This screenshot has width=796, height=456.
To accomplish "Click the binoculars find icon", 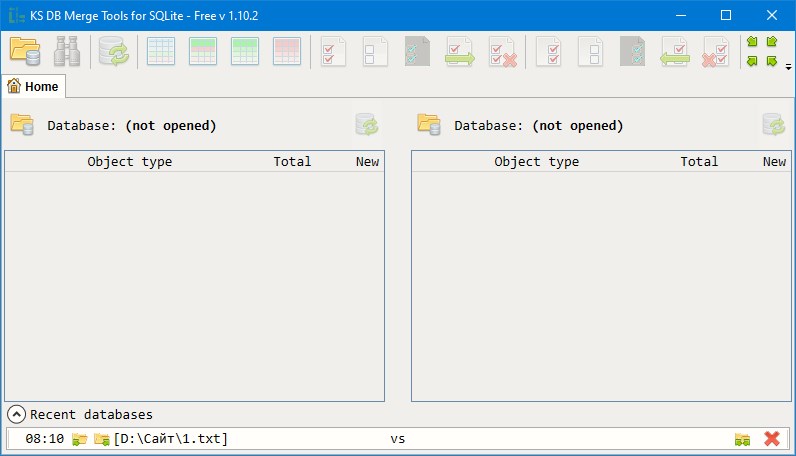I will pyautogui.click(x=67, y=51).
